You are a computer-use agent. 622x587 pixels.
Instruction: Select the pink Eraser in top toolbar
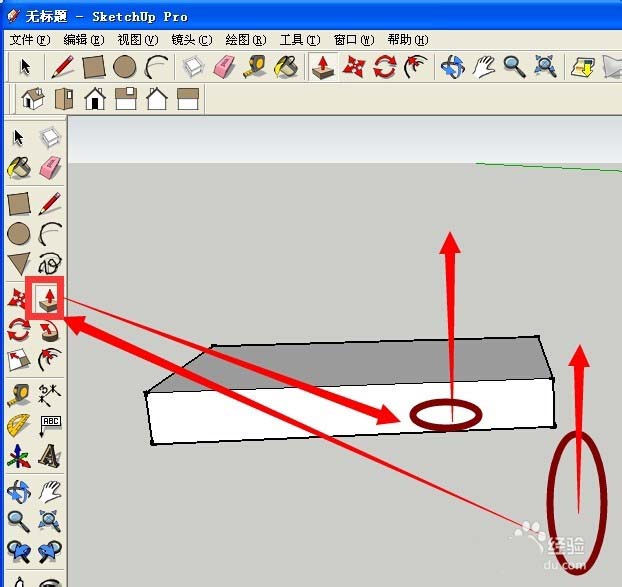coord(225,67)
